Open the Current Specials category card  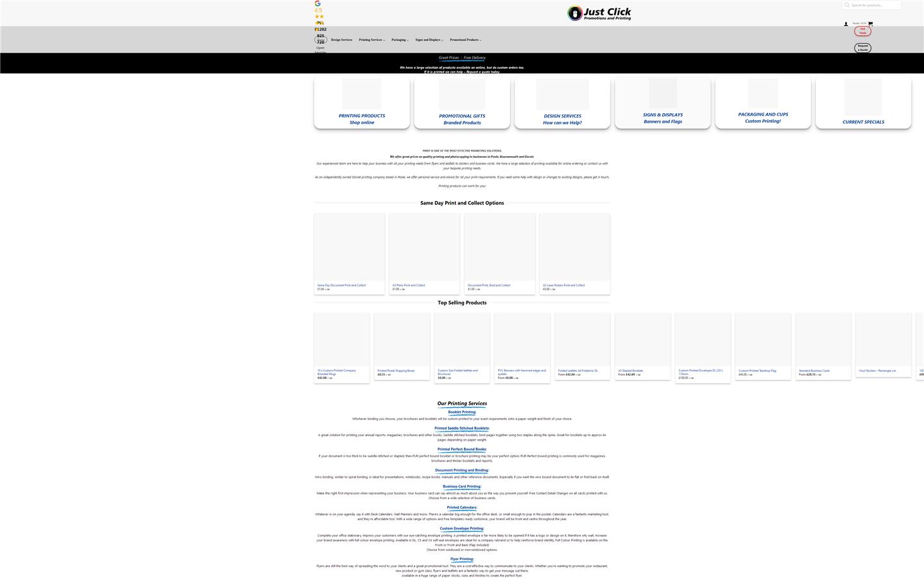pos(863,103)
